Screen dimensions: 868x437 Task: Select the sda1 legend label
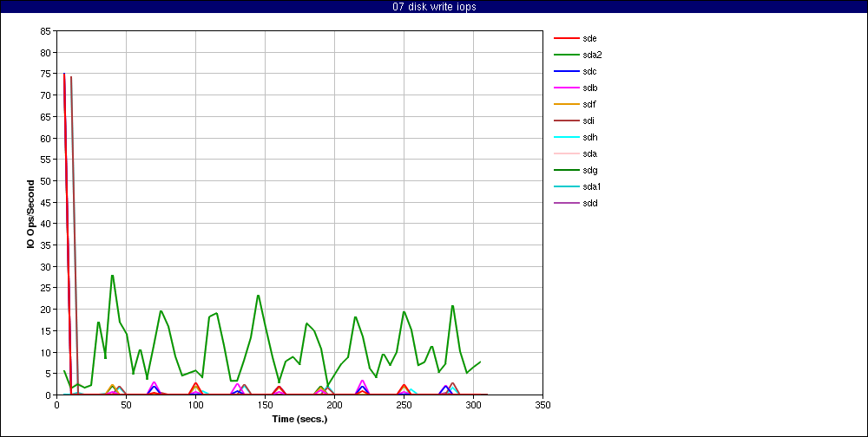coord(592,187)
